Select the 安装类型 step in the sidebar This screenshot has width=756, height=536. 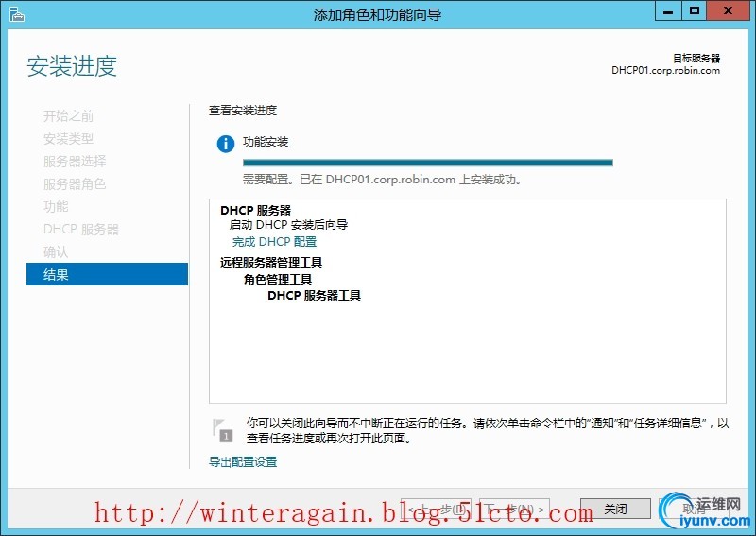68,138
